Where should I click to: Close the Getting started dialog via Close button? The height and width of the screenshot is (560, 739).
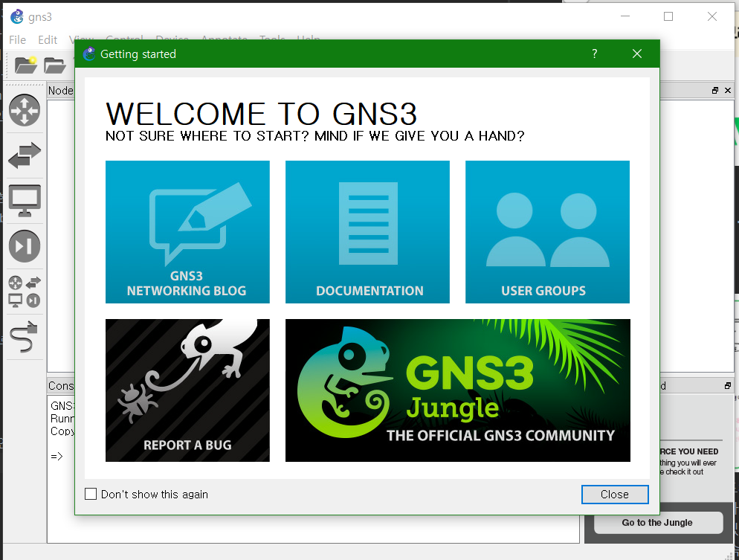pyautogui.click(x=615, y=495)
